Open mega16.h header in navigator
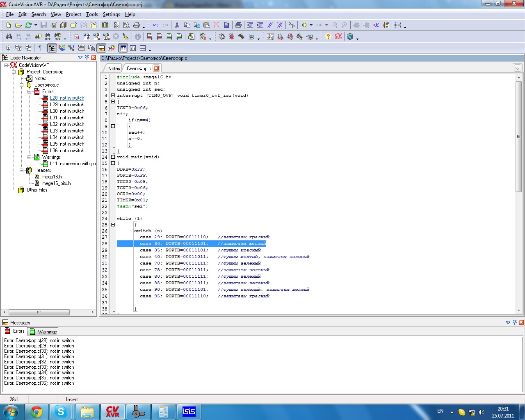Image resolution: width=525 pixels, height=420 pixels. pos(52,177)
